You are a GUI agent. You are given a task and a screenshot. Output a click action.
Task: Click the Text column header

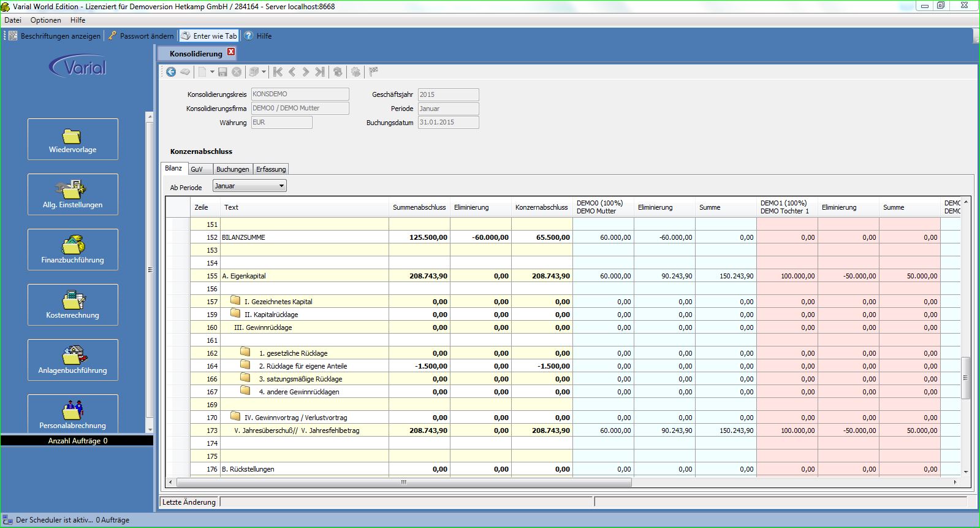(305, 207)
